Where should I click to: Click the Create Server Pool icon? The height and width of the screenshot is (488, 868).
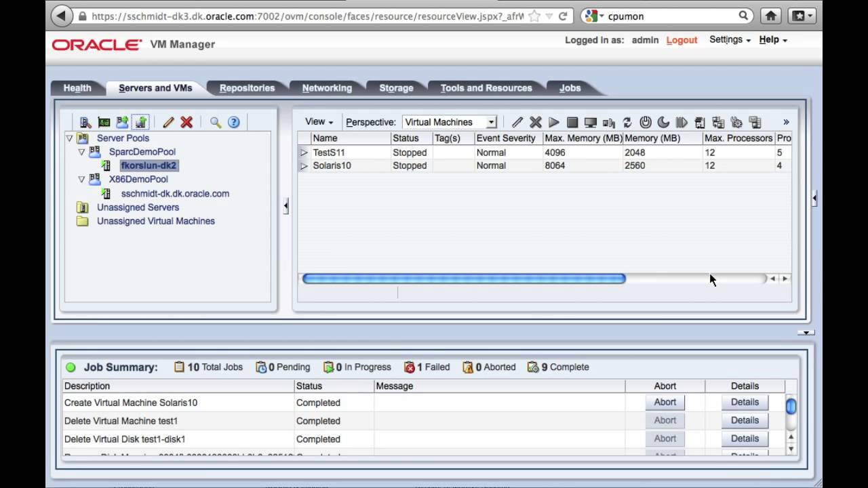122,122
